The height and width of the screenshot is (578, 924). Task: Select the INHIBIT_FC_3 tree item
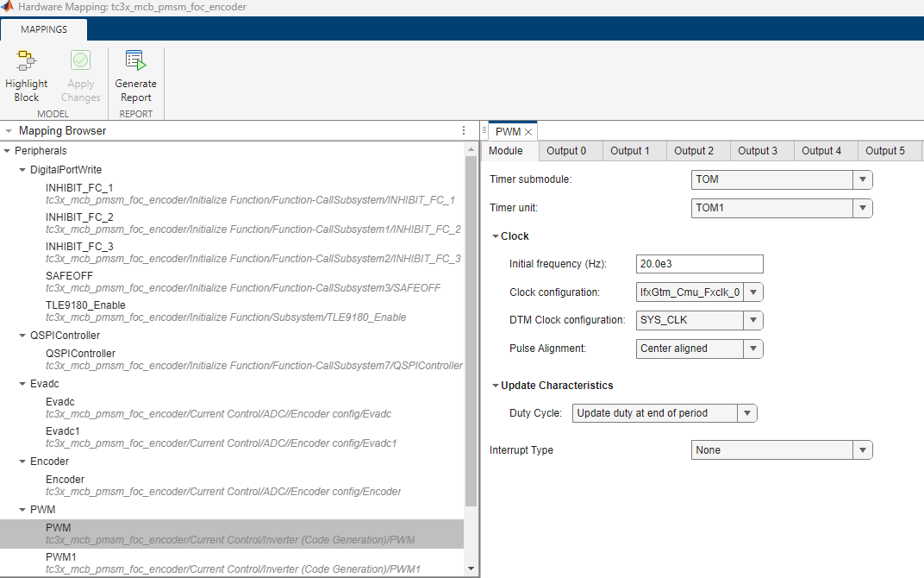tap(232, 253)
